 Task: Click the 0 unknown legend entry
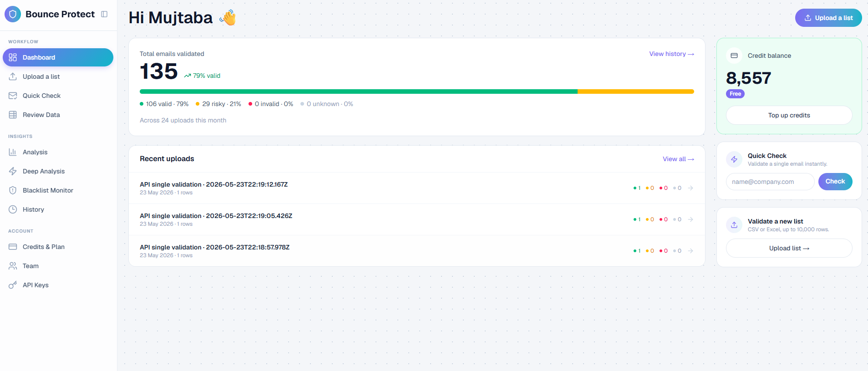tap(327, 104)
